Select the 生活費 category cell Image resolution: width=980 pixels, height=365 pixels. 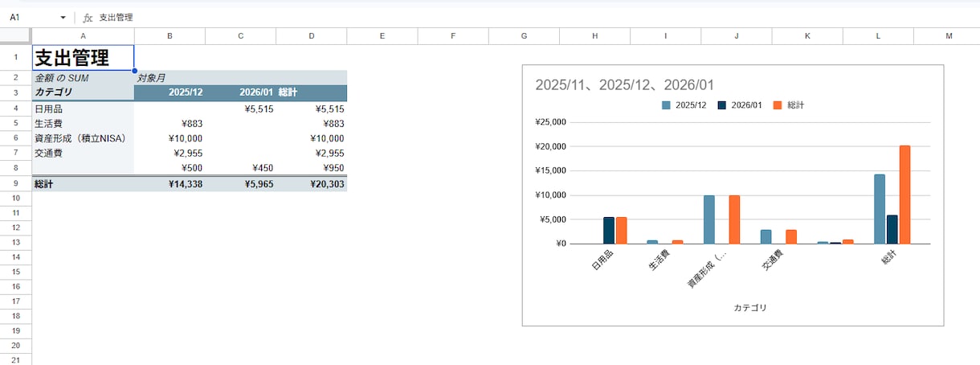(x=83, y=123)
